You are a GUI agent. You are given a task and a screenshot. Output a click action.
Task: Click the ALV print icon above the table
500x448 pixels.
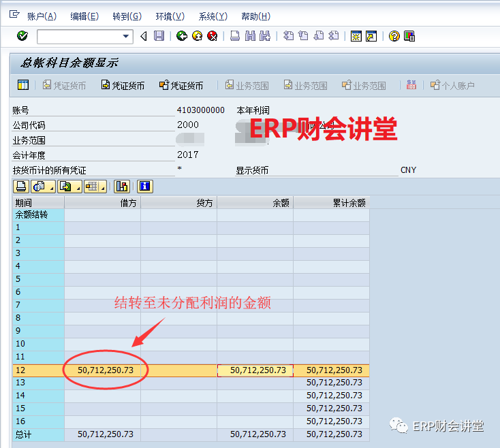[x=21, y=187]
